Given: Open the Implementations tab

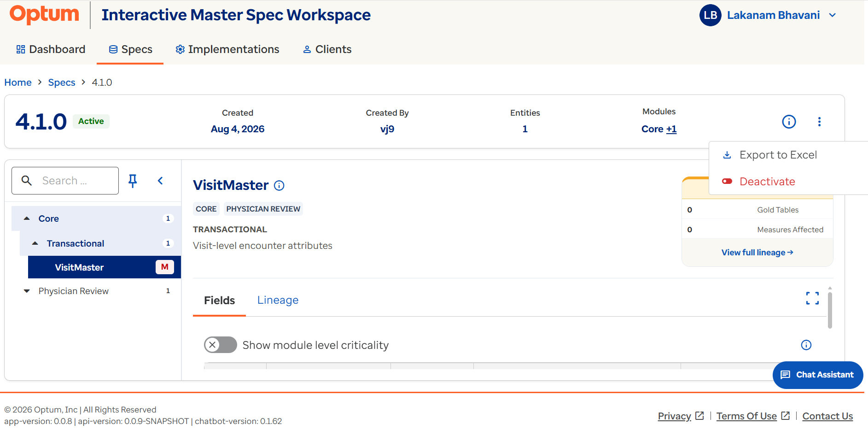Looking at the screenshot, I should pyautogui.click(x=227, y=49).
